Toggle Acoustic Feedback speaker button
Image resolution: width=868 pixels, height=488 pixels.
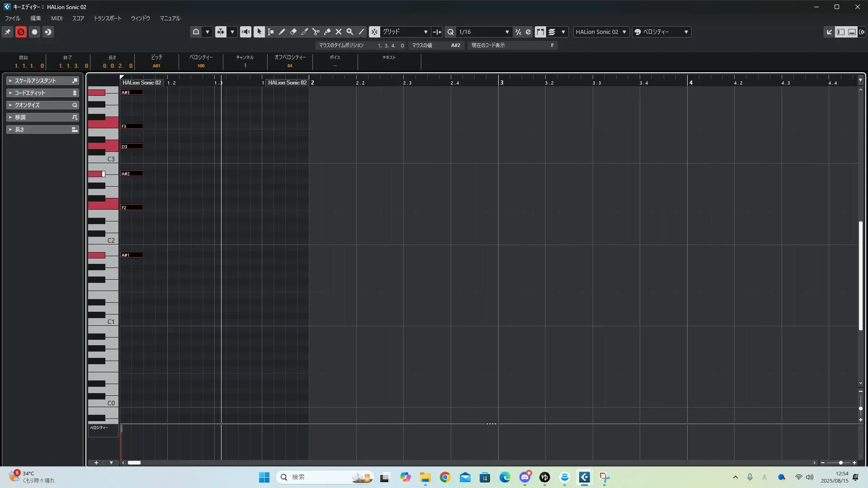click(x=245, y=32)
